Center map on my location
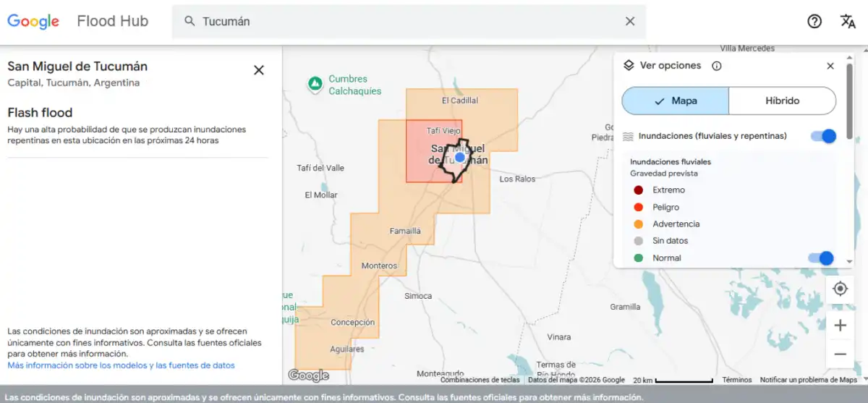 pyautogui.click(x=840, y=289)
